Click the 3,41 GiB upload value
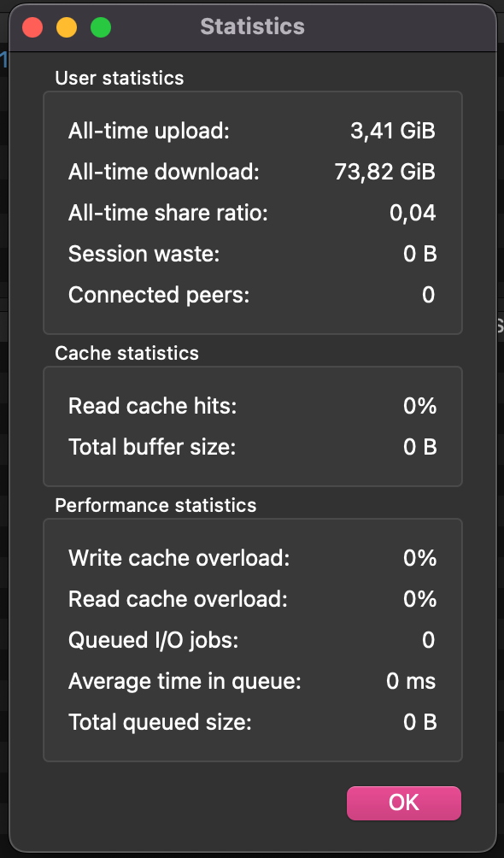The width and height of the screenshot is (504, 858). (393, 132)
